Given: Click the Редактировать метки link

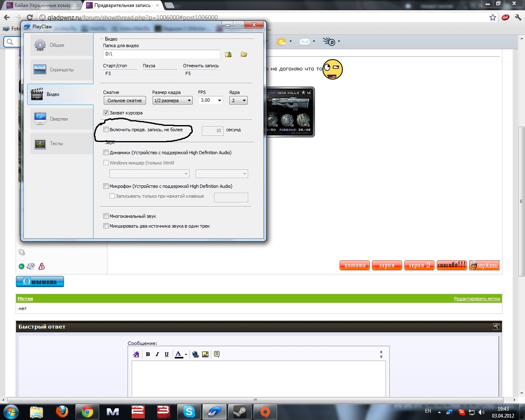Looking at the screenshot, I should (477, 299).
